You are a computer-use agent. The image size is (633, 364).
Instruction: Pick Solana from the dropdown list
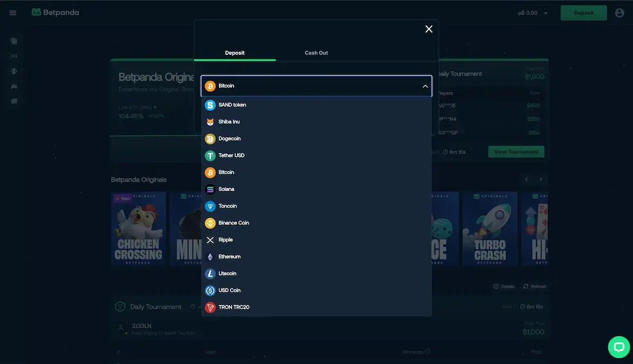[x=226, y=189]
